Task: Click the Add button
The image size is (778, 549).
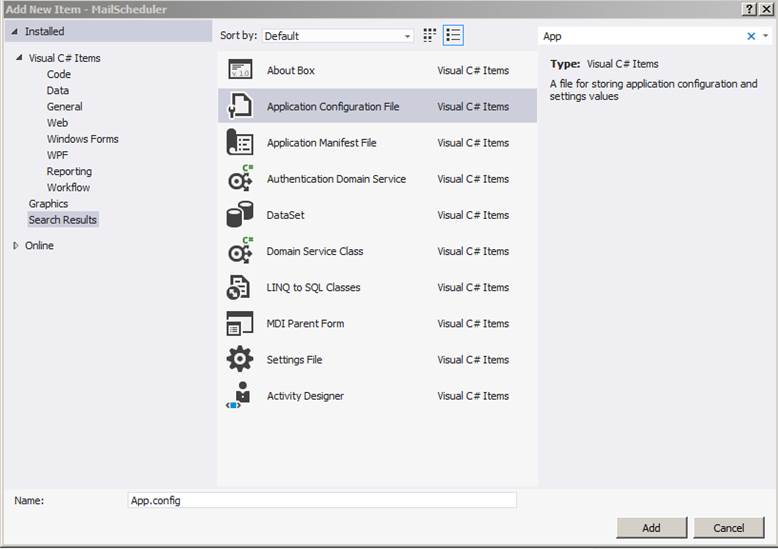Action: 651,528
